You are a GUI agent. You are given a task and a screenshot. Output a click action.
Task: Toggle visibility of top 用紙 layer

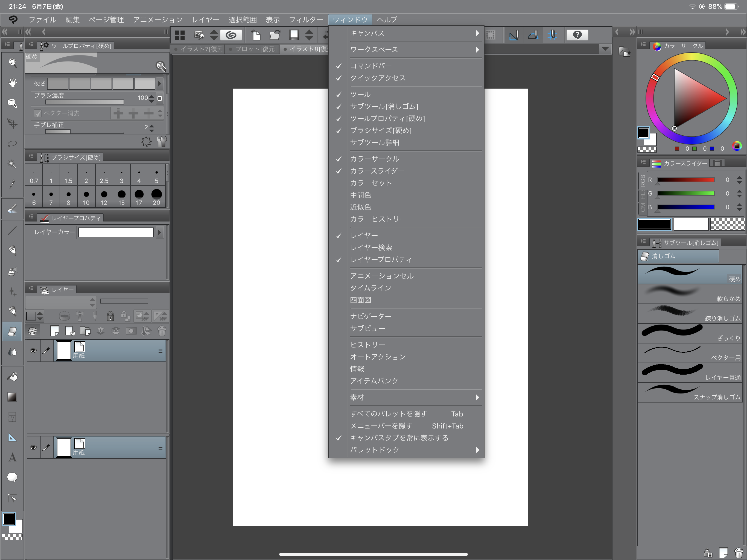(x=33, y=351)
